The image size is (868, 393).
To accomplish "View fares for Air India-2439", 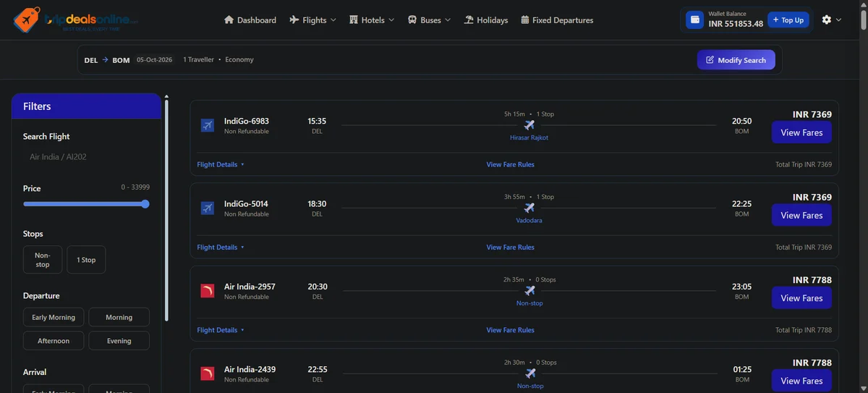I will coord(801,381).
